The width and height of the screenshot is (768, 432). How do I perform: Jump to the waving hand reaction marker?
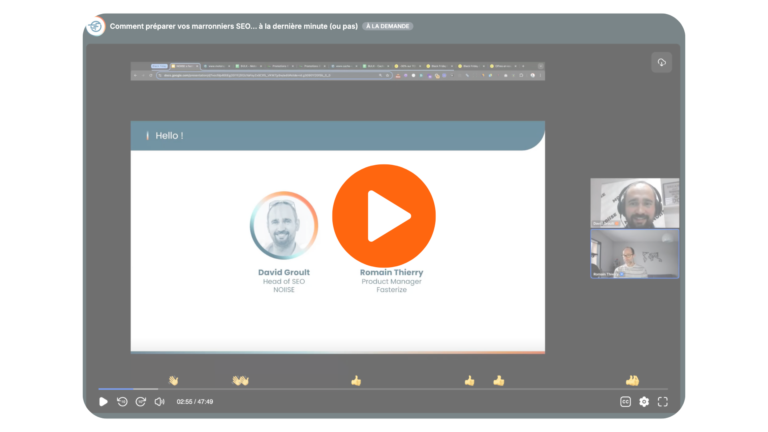[173, 380]
